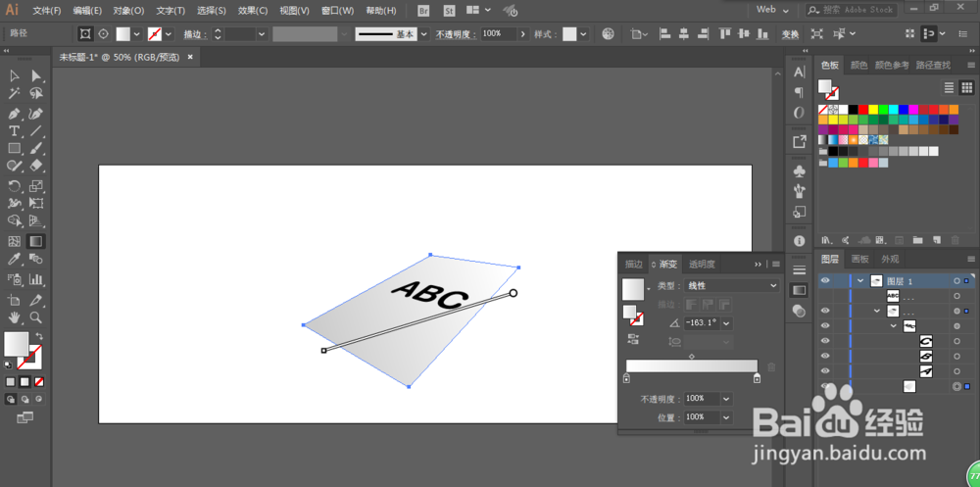980x487 pixels.
Task: Click the 描边 stroke label link
Action: click(x=195, y=34)
